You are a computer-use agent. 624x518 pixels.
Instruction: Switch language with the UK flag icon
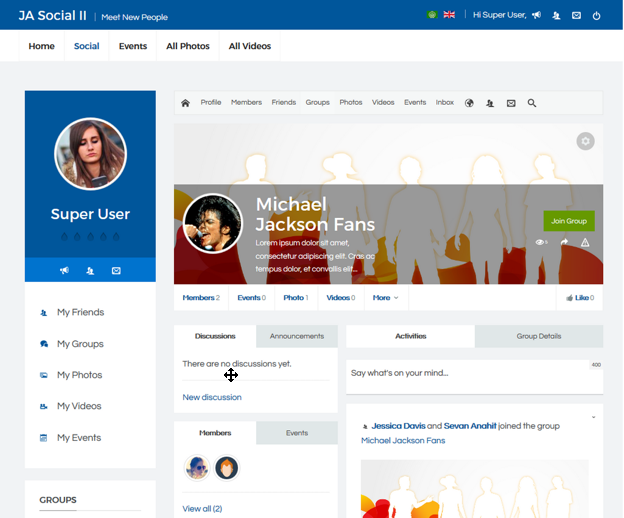449,15
